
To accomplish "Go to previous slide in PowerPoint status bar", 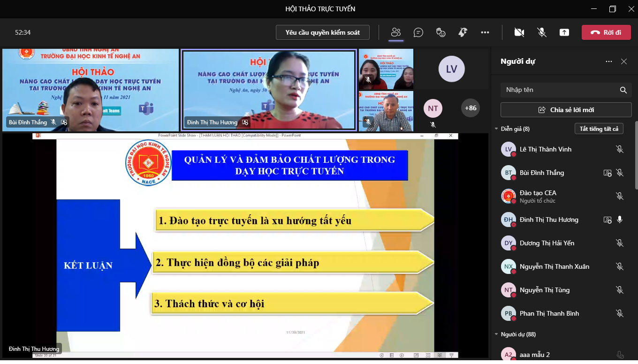I will point(381,355).
